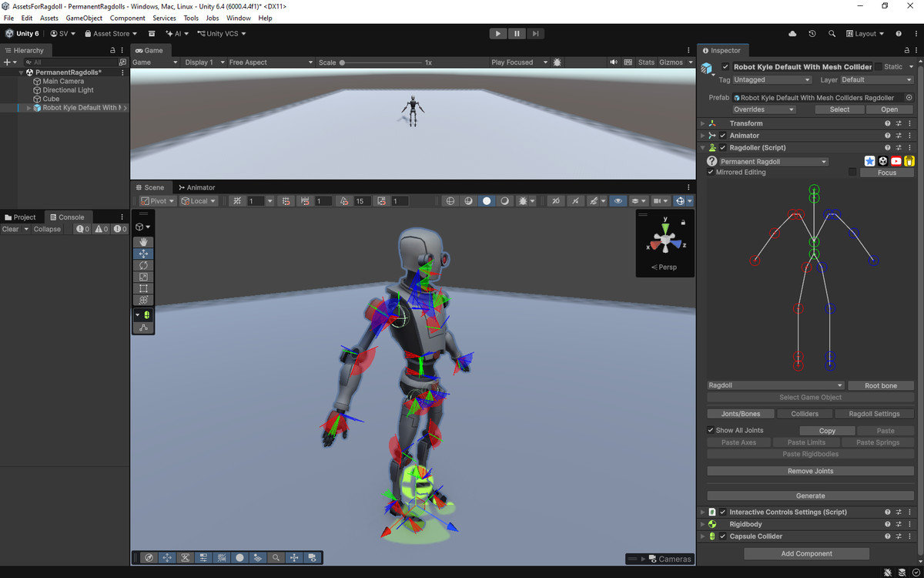Screen dimensions: 924x578
Task: Open the GameObject menu
Action: [84, 18]
